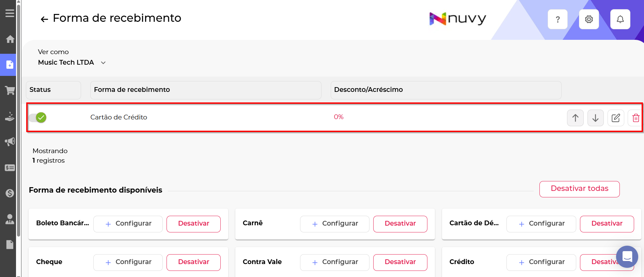Go to Home in the sidebar
The image size is (644, 277).
(10, 39)
